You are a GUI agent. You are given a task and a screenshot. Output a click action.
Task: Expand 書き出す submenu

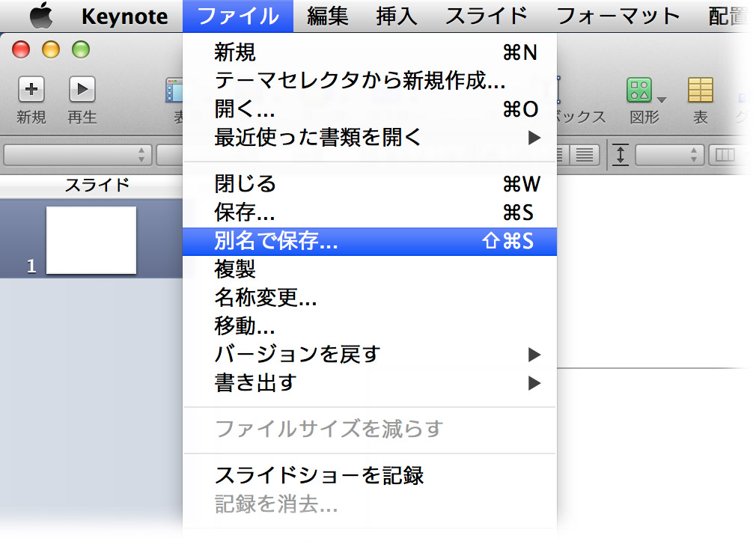click(x=370, y=382)
